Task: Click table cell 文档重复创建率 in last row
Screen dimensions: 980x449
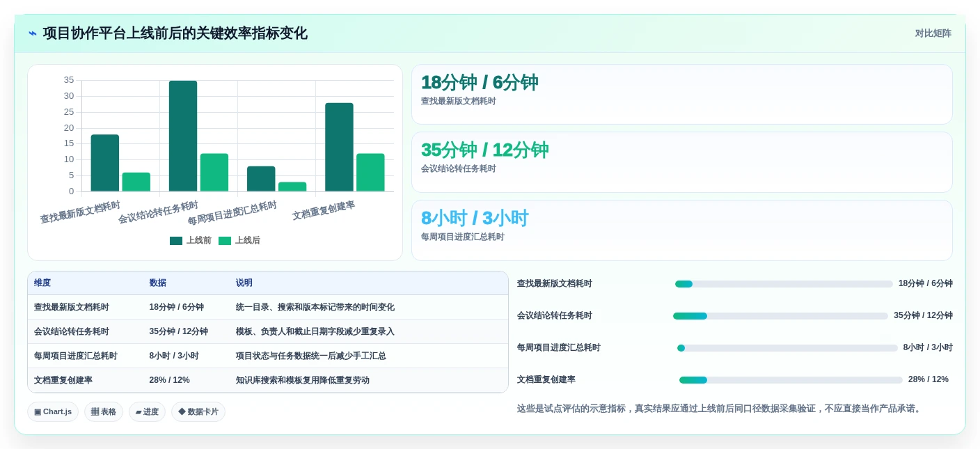Action: tap(63, 381)
